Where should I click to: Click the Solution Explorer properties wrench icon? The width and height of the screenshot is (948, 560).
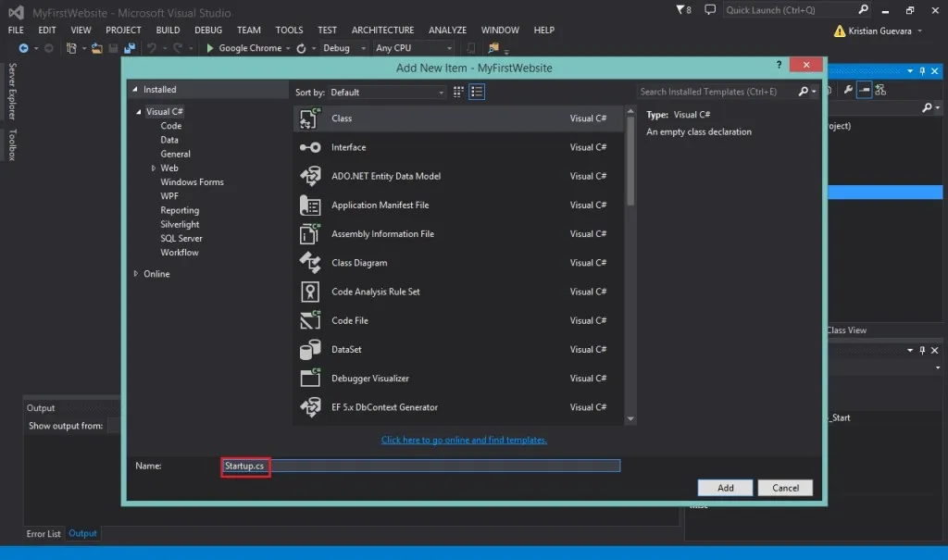coord(848,90)
